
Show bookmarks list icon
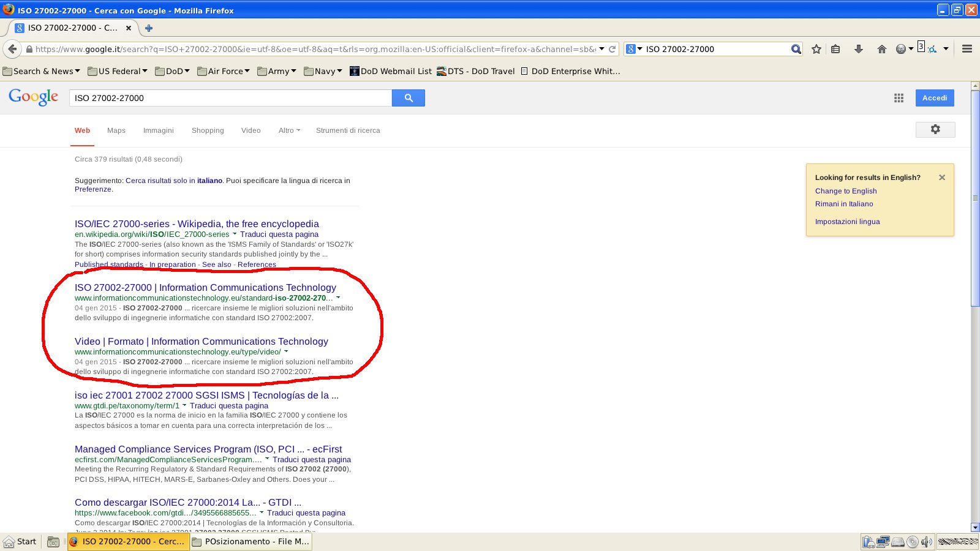pyautogui.click(x=835, y=49)
